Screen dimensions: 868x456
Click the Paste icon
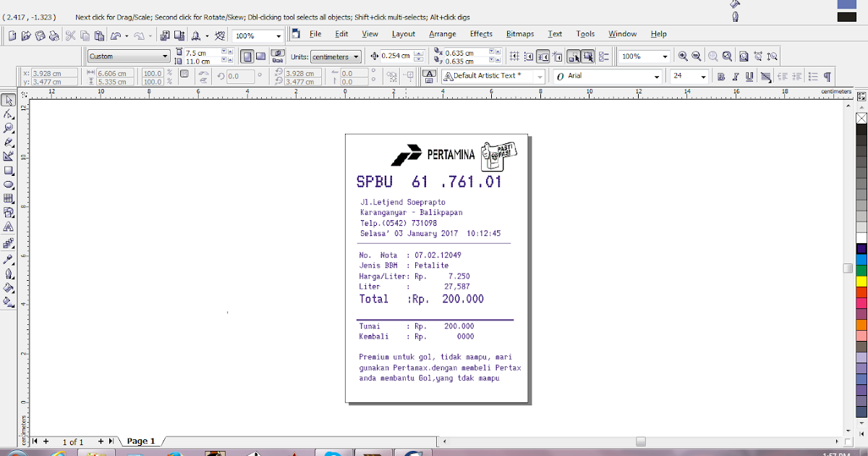pyautogui.click(x=98, y=34)
